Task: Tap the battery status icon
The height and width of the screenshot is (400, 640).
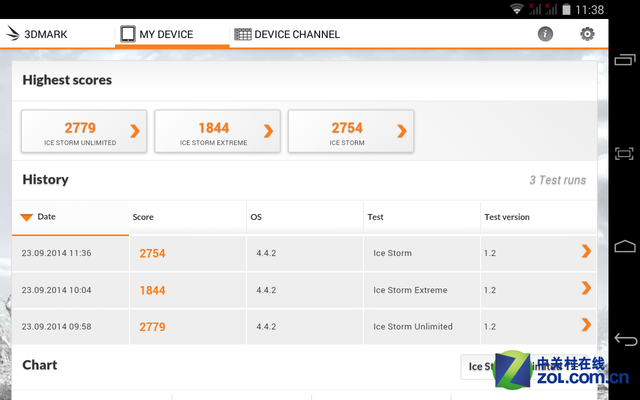Action: tap(566, 9)
